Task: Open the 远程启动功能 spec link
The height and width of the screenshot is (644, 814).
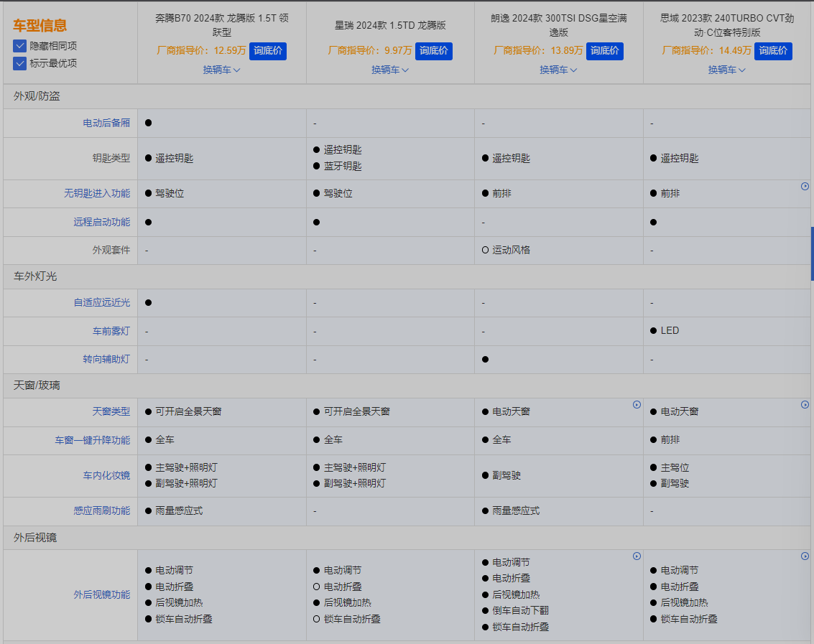Action: 102,222
